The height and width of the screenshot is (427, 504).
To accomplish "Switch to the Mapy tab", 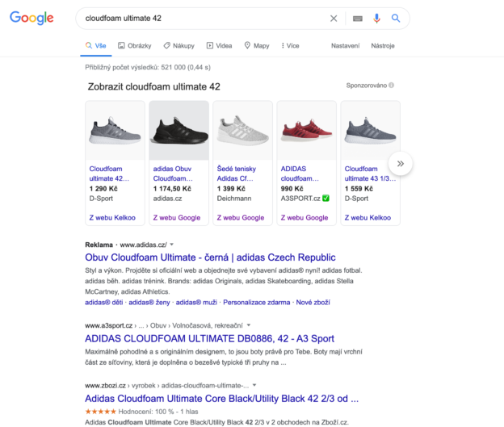I will pyautogui.click(x=257, y=46).
